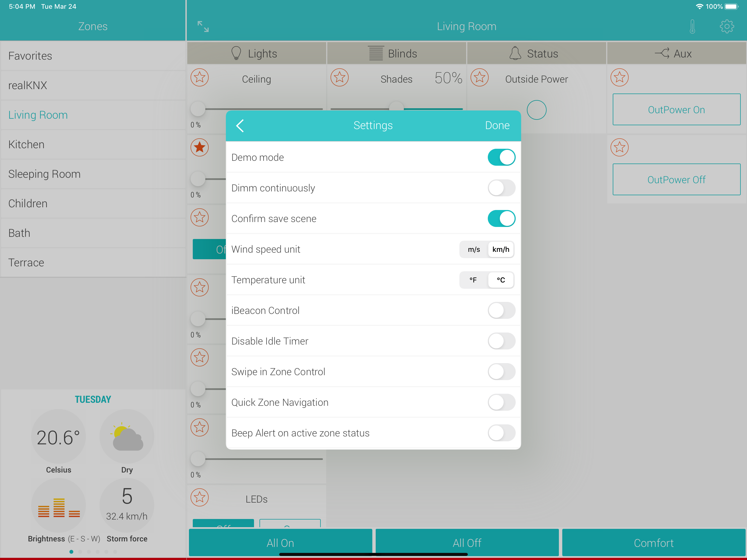
Task: Select °C temperature unit
Action: coord(501,280)
